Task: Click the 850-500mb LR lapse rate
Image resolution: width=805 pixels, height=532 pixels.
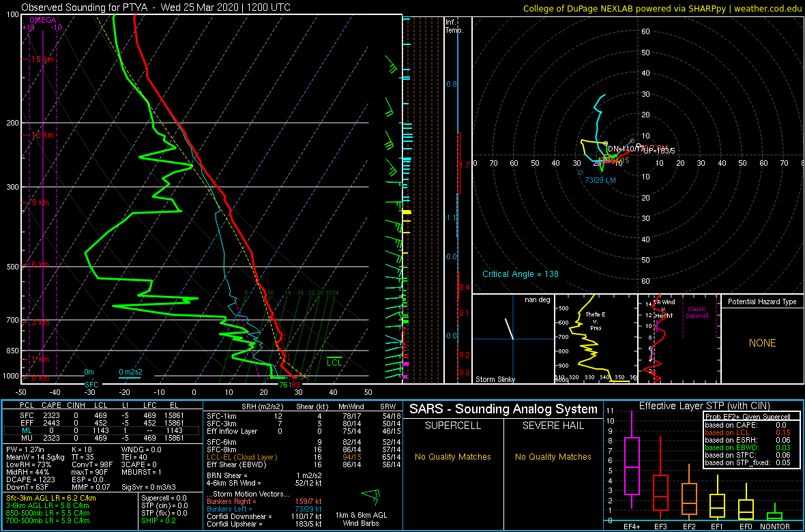Action: pyautogui.click(x=48, y=513)
